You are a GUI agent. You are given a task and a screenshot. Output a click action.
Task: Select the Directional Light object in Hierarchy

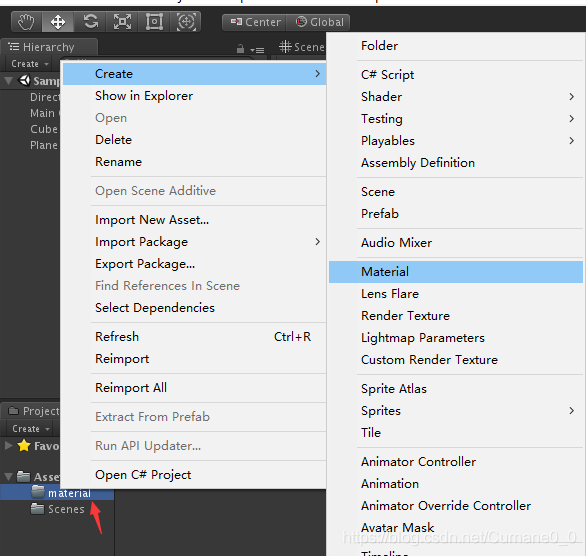point(44,97)
